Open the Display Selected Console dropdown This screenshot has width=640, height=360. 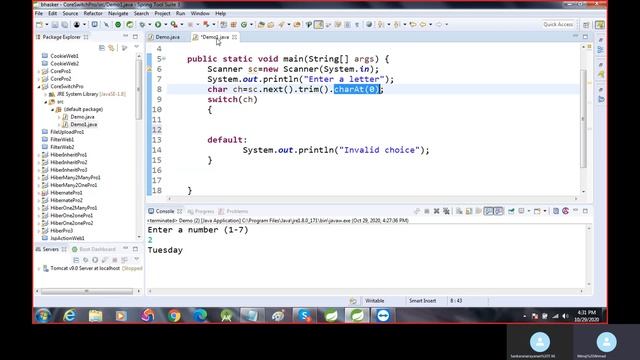coord(529,211)
